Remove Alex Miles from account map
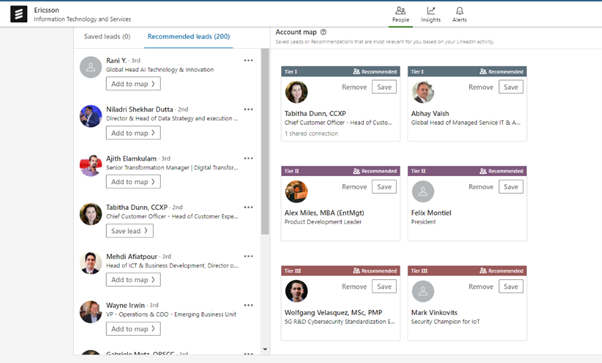 [x=354, y=187]
